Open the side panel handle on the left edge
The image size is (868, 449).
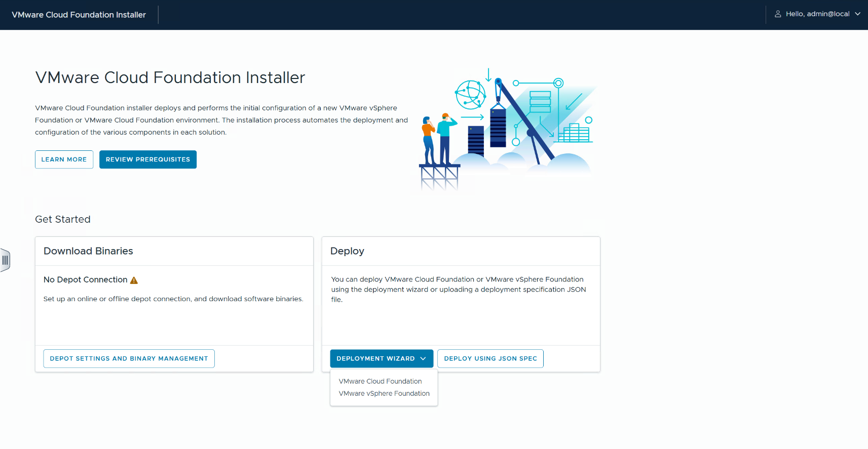coord(5,260)
